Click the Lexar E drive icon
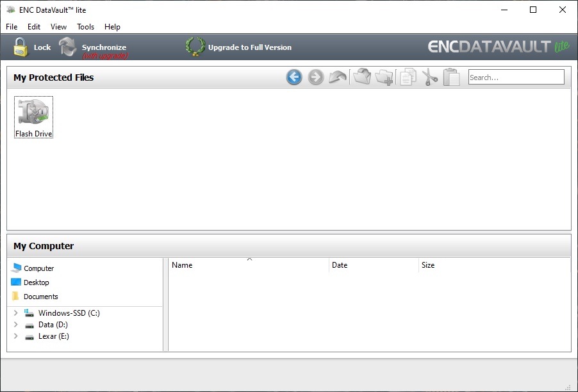578x392 pixels. 29,337
